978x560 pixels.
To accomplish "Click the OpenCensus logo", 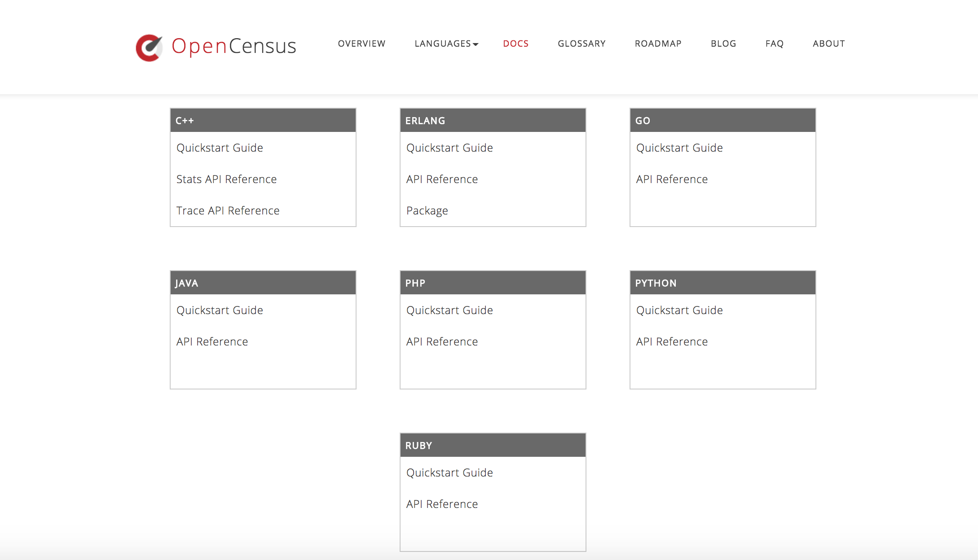I will pyautogui.click(x=216, y=46).
